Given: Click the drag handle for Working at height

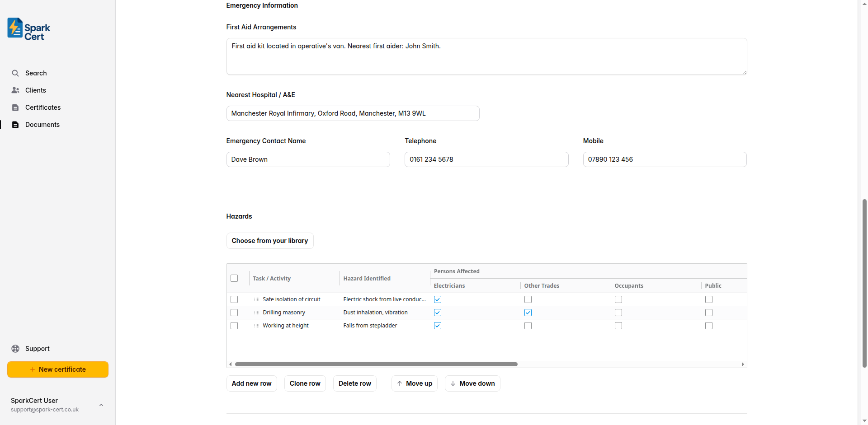Looking at the screenshot, I should (257, 325).
